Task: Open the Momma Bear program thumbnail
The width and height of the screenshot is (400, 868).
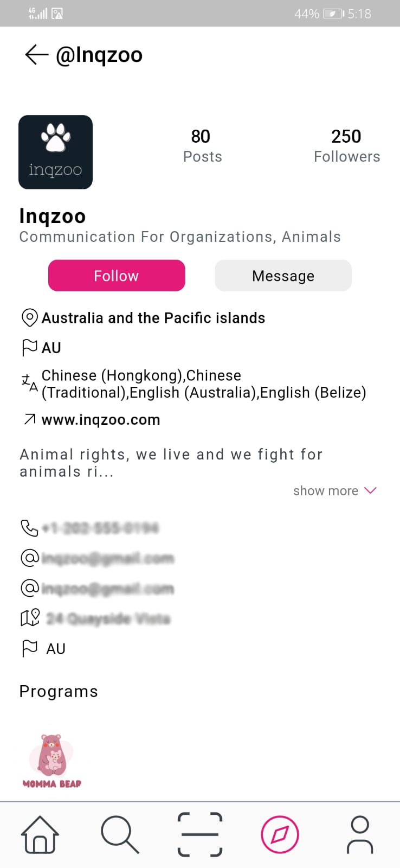Action: tap(52, 761)
